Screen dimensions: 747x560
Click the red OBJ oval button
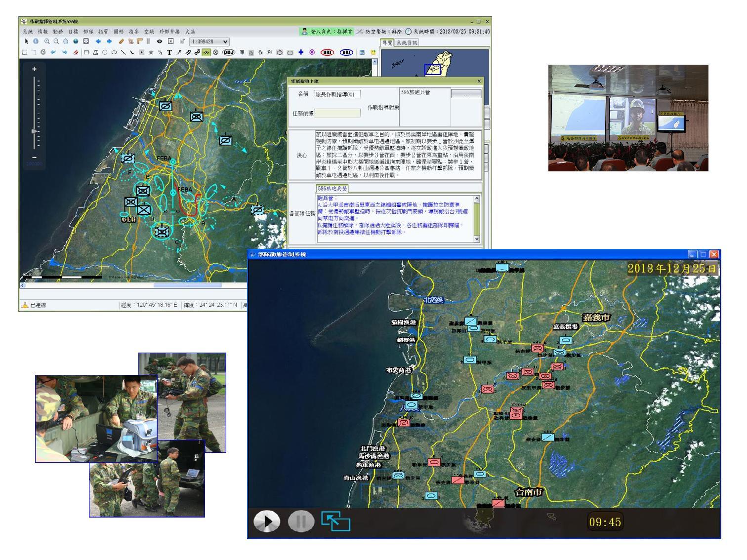(328, 52)
